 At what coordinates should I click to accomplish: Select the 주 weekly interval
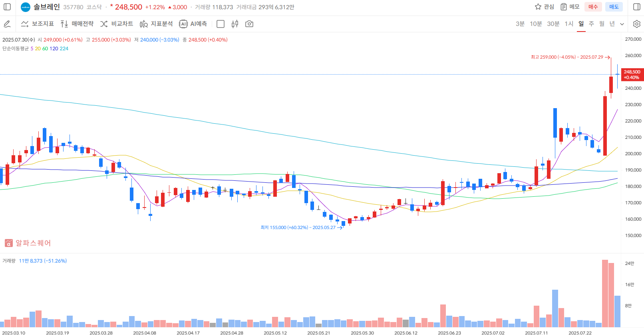click(x=591, y=24)
